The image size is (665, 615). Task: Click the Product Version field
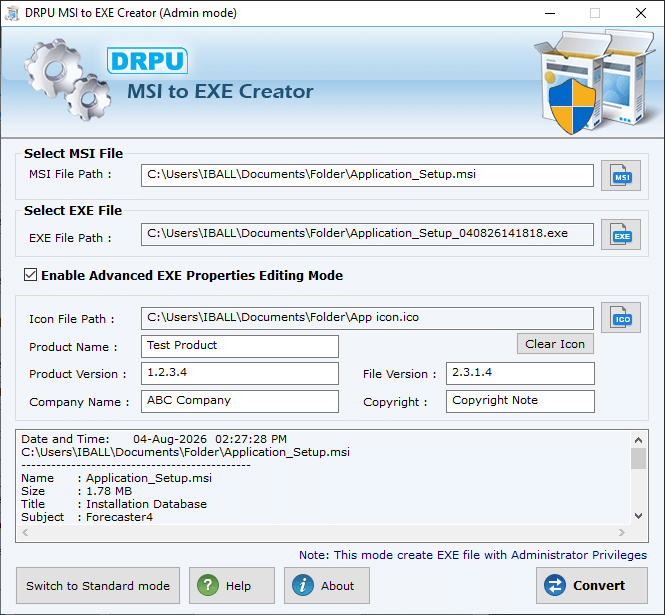point(240,373)
